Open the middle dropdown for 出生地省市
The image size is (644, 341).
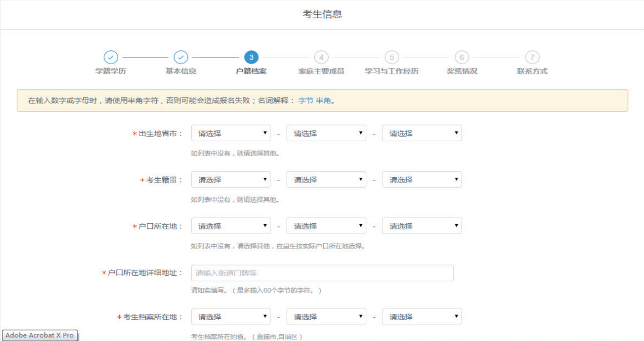(326, 133)
